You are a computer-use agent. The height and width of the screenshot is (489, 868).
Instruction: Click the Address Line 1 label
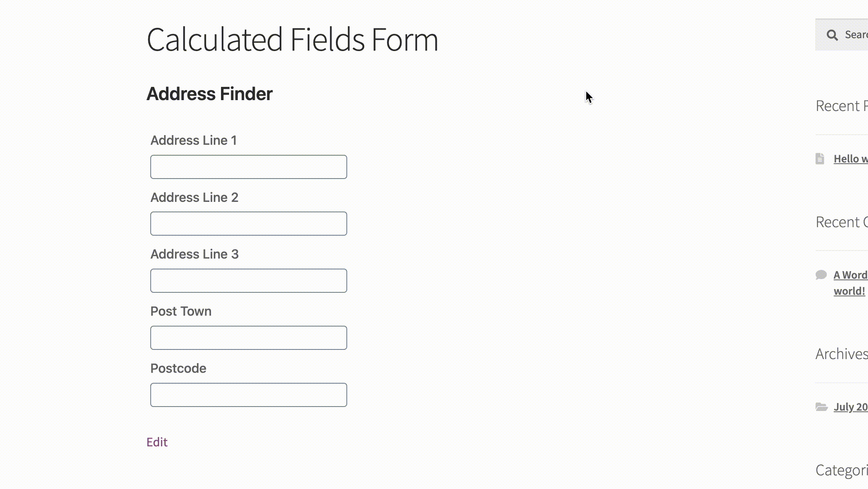point(194,140)
